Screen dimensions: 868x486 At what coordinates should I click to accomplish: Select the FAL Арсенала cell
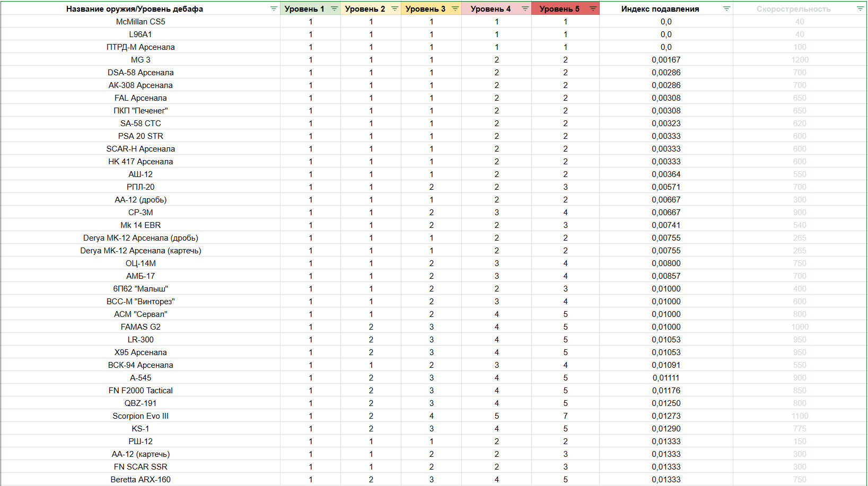(141, 98)
